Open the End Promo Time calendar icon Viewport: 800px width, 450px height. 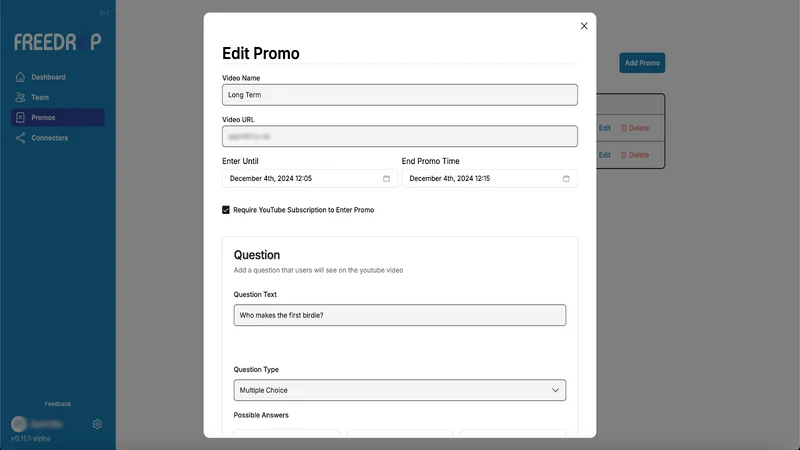(x=566, y=179)
